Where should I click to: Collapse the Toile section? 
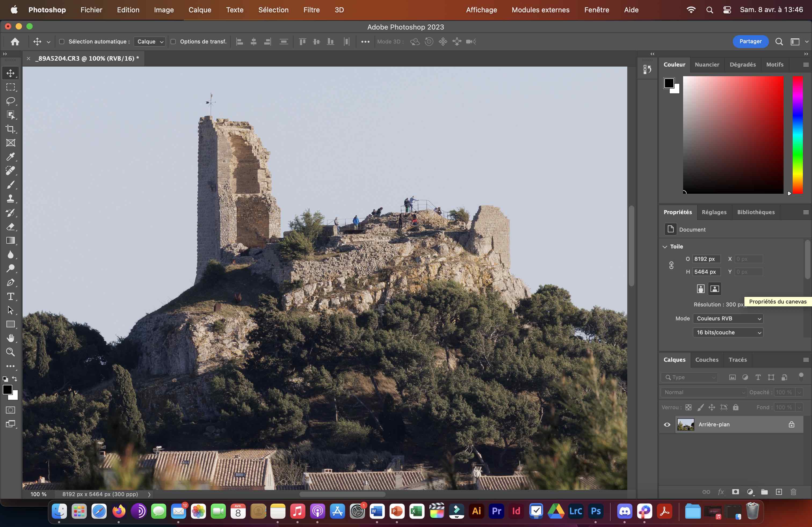click(665, 246)
